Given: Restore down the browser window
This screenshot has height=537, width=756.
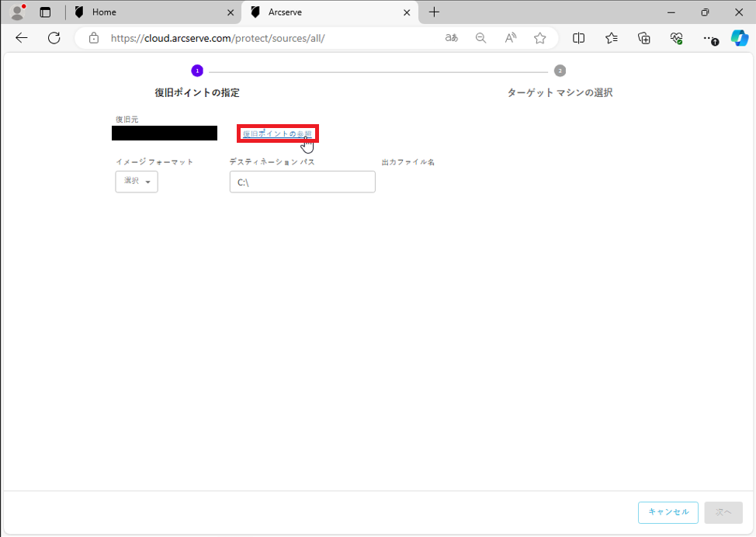Looking at the screenshot, I should pos(705,12).
